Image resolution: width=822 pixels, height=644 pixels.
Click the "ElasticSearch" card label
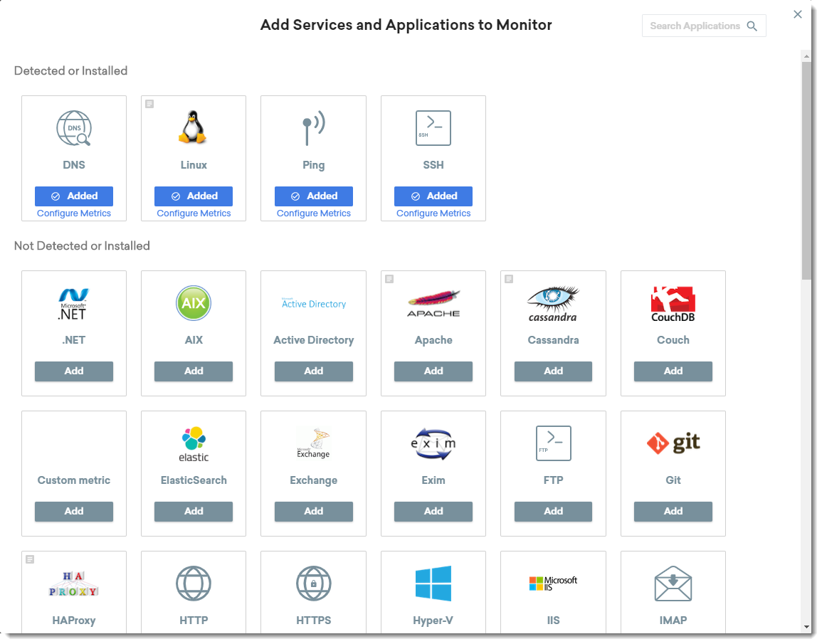click(x=194, y=480)
